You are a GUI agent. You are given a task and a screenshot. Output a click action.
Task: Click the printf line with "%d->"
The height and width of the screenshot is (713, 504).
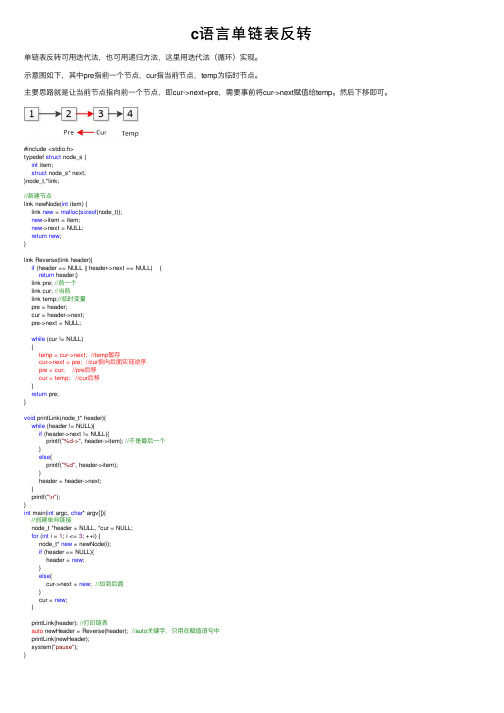click(106, 441)
